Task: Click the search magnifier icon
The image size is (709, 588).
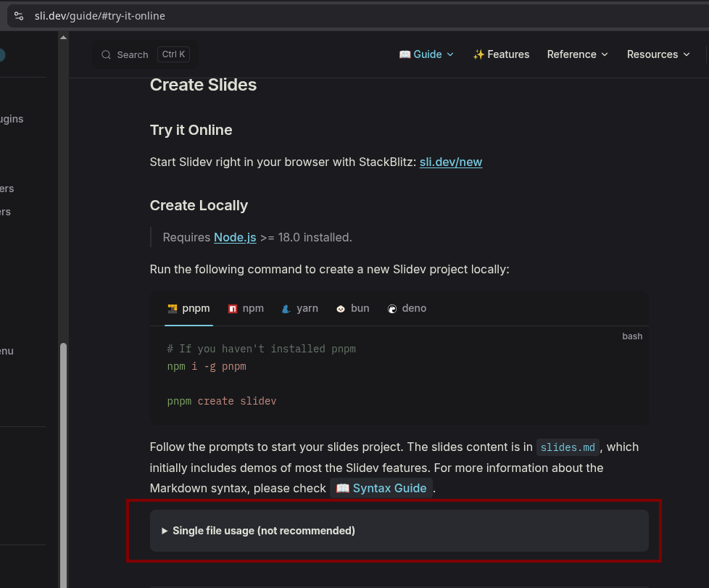Action: pyautogui.click(x=106, y=54)
